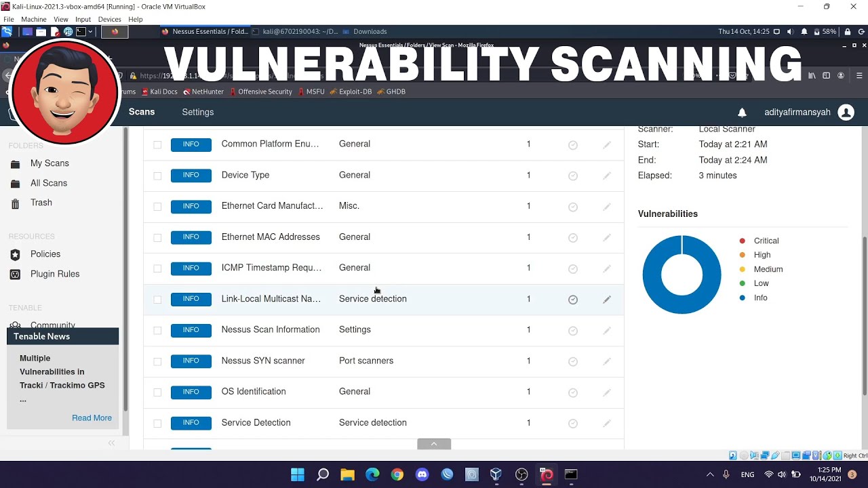The image size is (868, 488).
Task: Click the scroll-to-top up arrow tab
Action: point(434,444)
